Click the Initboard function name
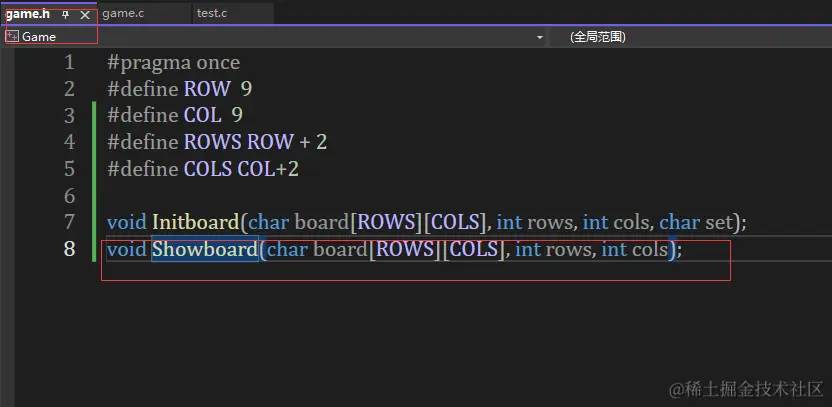Viewport: 832px width, 407px height. click(x=196, y=222)
